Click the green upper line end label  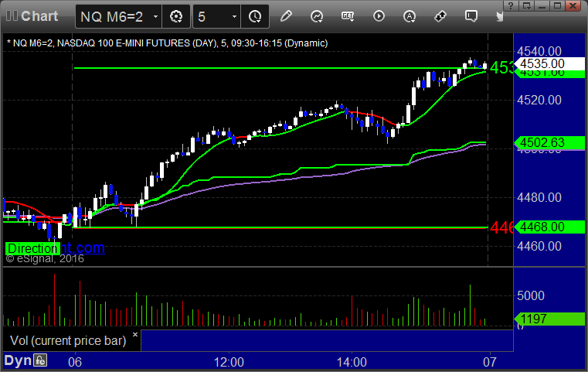[x=501, y=68]
